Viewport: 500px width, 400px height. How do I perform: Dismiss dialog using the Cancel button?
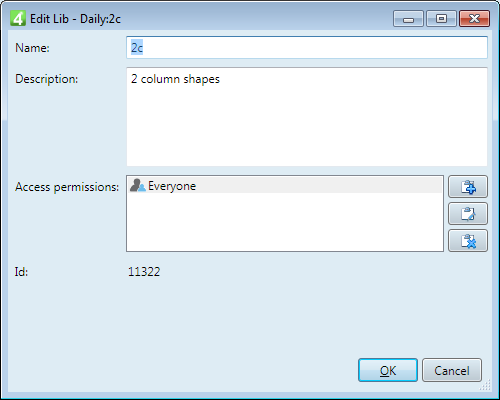452,370
